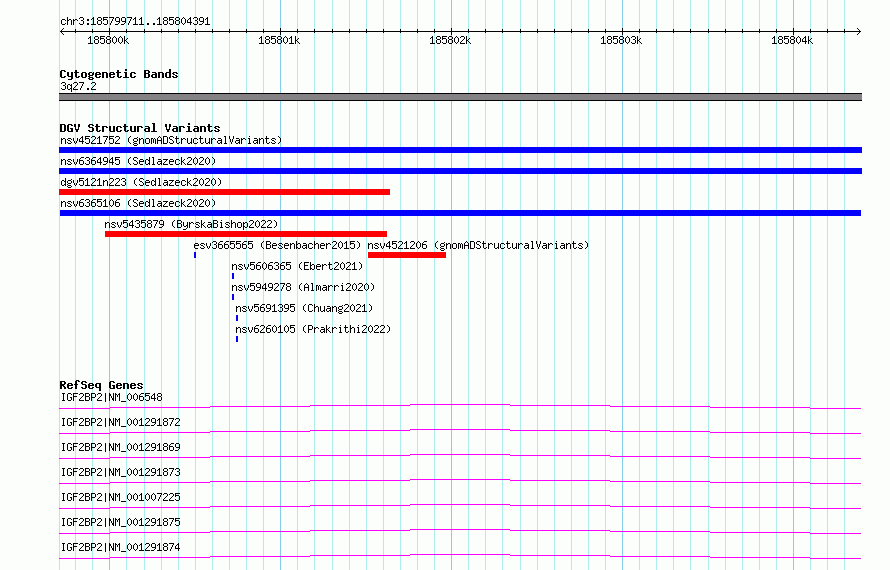The width and height of the screenshot is (890, 570).
Task: Click the nsv5949278 Almarri2020 blue marker
Action: pyautogui.click(x=233, y=297)
